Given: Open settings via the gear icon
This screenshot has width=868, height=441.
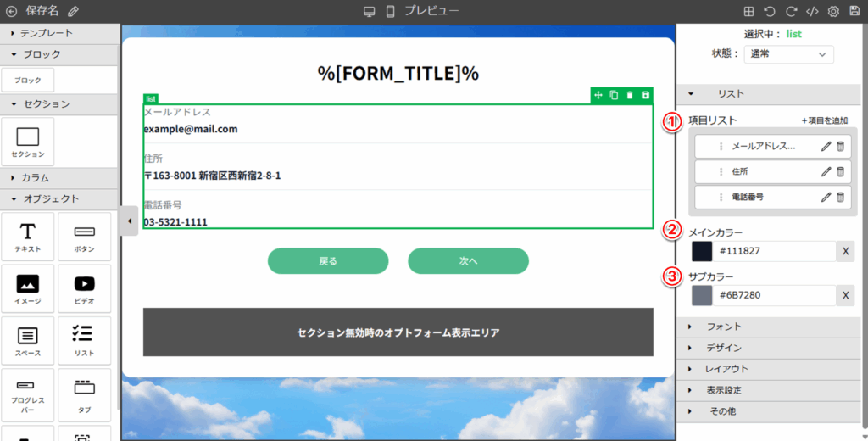Looking at the screenshot, I should click(833, 11).
